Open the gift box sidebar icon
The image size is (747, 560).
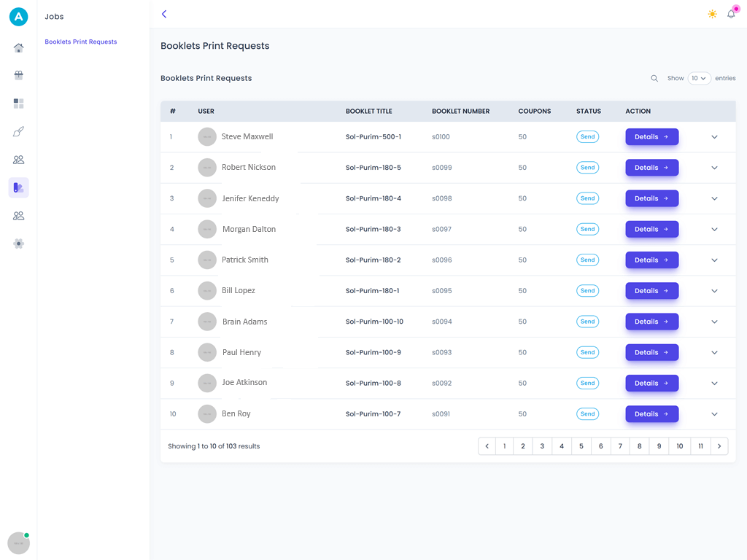tap(19, 75)
